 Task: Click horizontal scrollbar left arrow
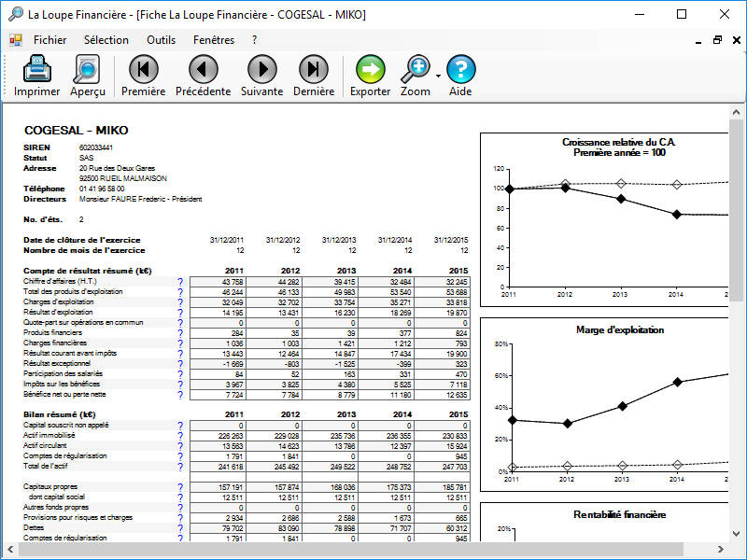click(x=10, y=549)
